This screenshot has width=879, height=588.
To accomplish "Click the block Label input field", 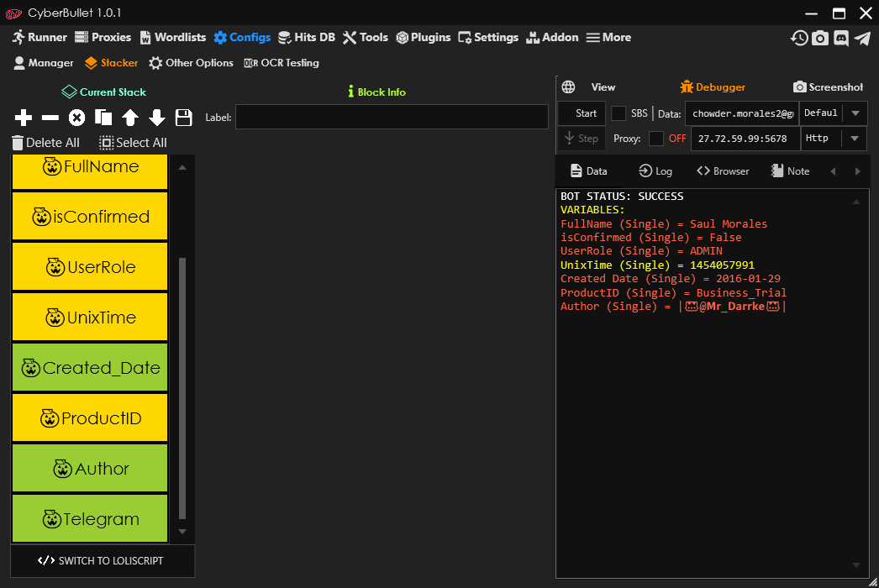I will [x=392, y=117].
